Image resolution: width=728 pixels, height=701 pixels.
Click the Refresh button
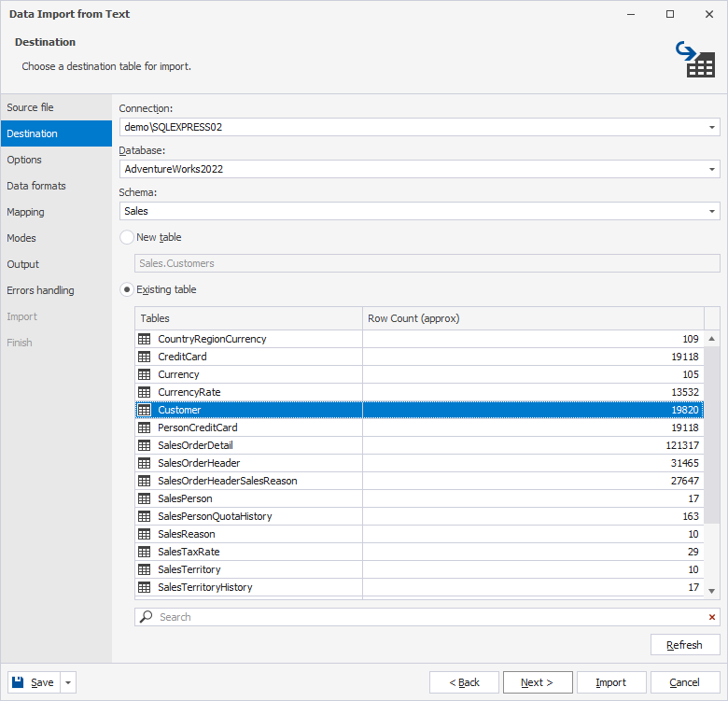click(x=685, y=645)
